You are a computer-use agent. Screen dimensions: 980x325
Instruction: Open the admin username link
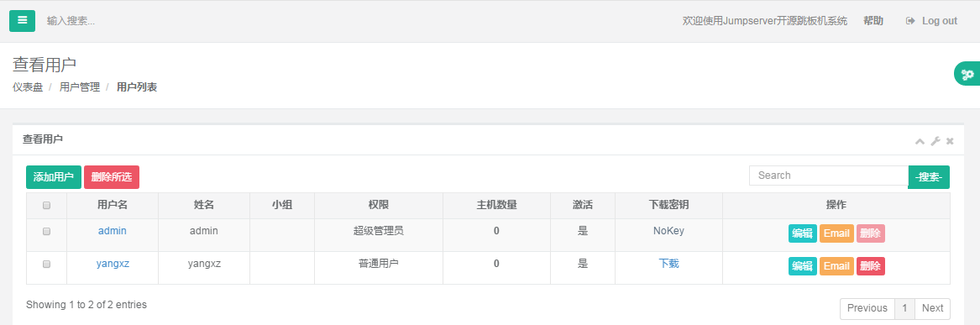113,231
